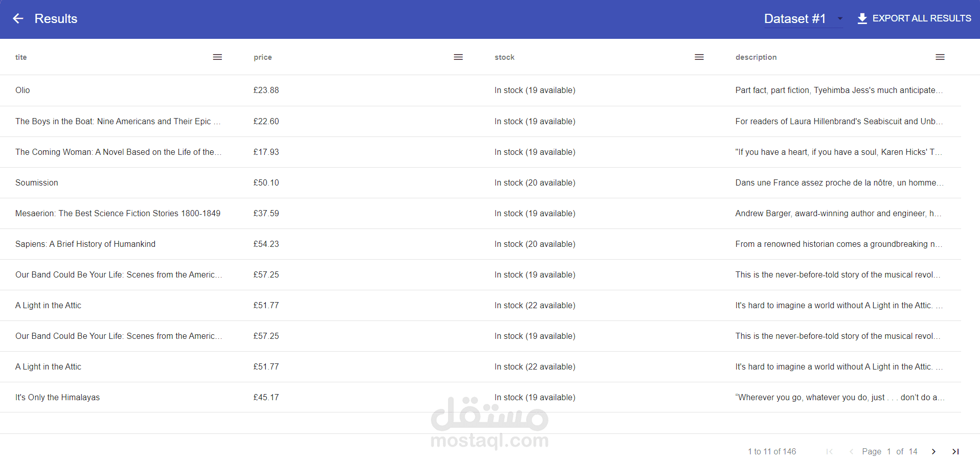
Task: Click the Results page heading
Action: point(56,19)
